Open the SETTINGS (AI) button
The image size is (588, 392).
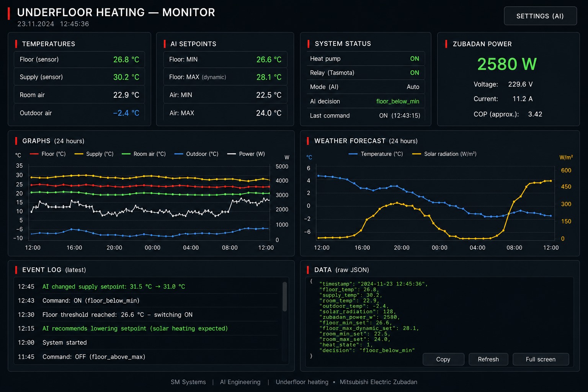tap(540, 16)
